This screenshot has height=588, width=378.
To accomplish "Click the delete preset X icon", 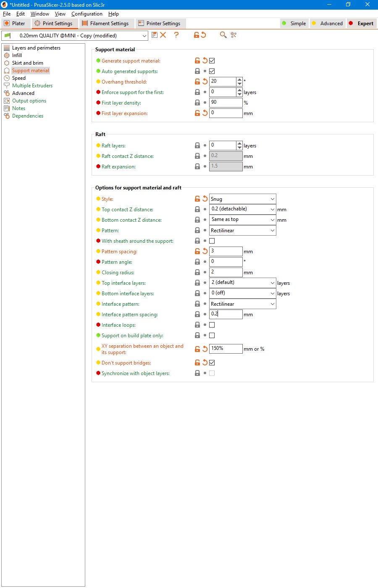I will 163,35.
